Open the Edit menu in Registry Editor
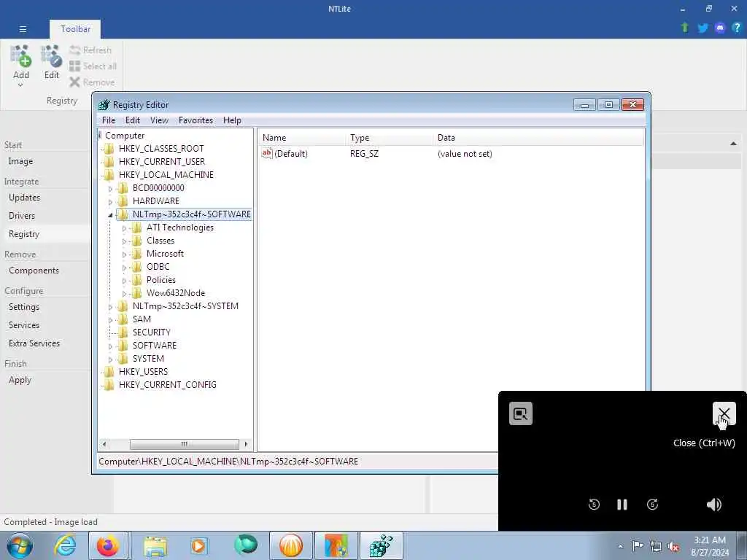Screen dimensions: 747x560 click(x=133, y=120)
